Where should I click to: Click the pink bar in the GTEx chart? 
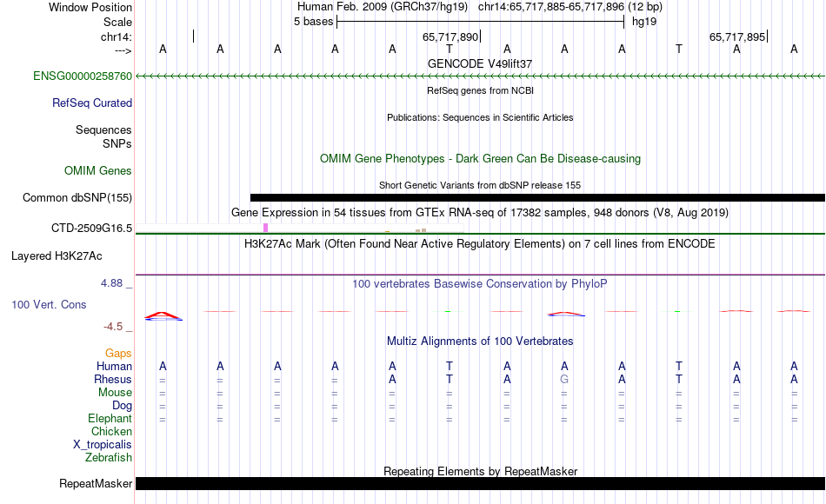click(265, 228)
